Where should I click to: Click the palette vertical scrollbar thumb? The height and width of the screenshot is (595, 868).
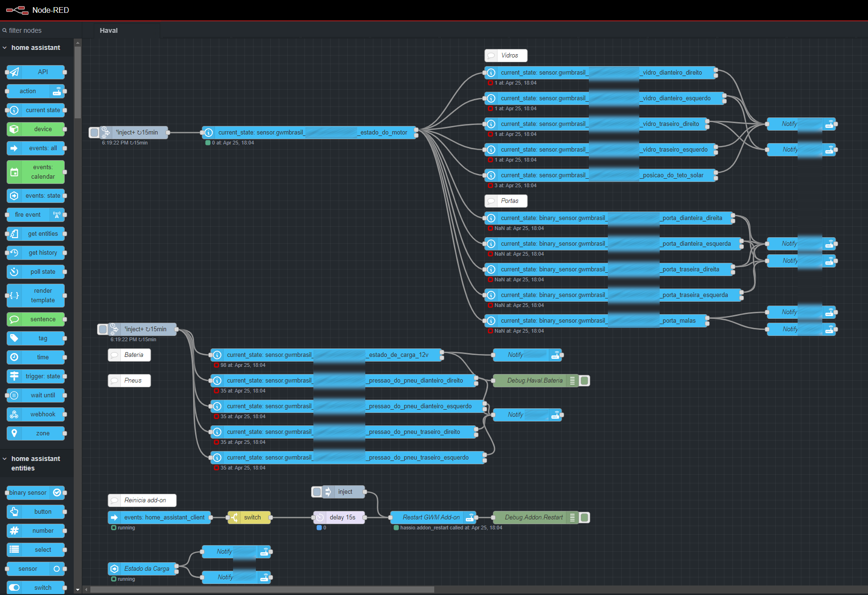(78, 82)
